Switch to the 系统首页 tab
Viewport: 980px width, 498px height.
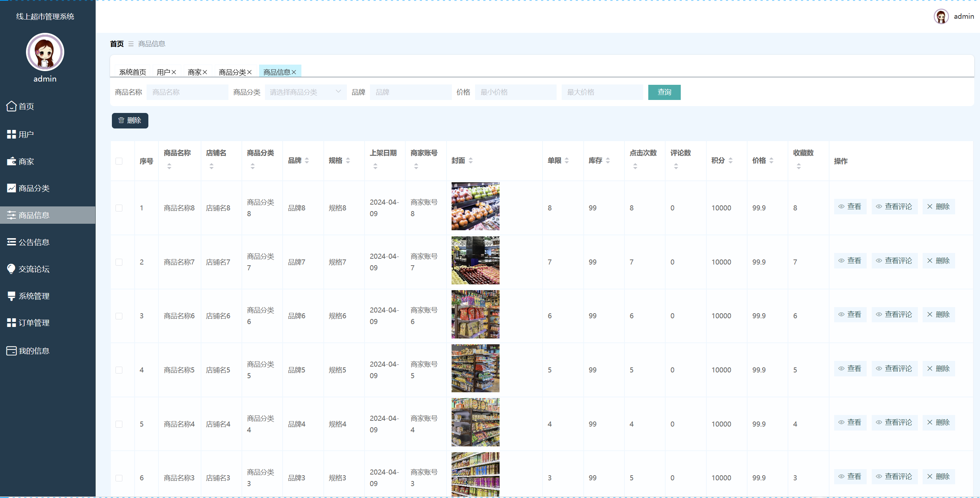click(132, 72)
